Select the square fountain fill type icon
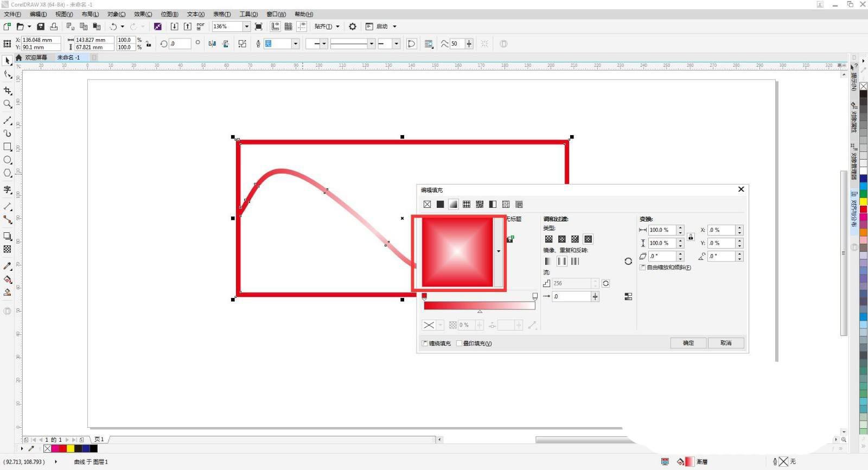868x470 pixels. [588, 239]
